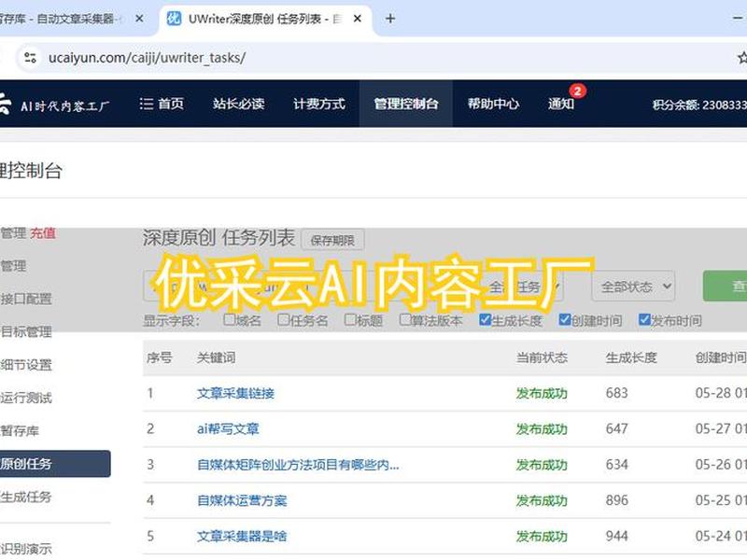The width and height of the screenshot is (747, 560).
Task: Click 发布成功 status in row 2
Action: click(542, 429)
